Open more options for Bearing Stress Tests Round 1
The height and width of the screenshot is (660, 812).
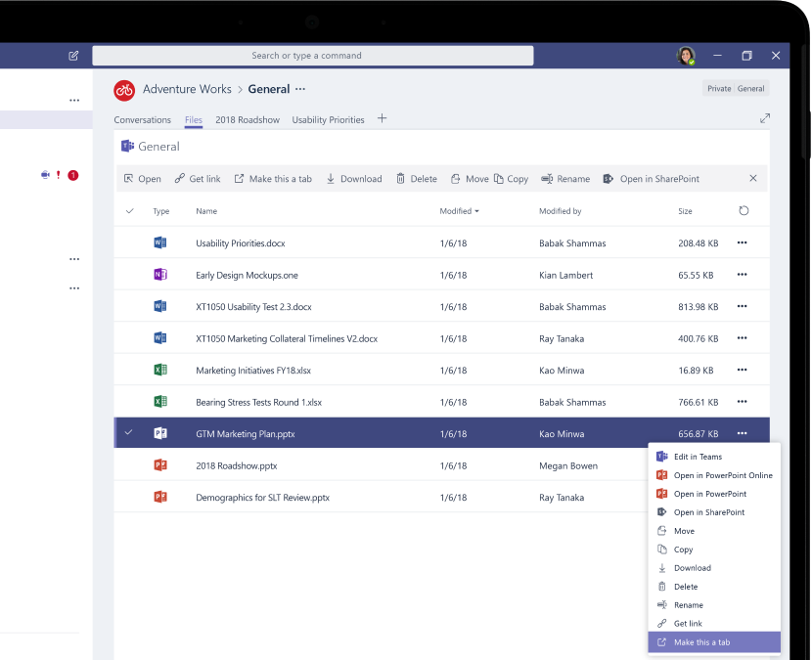pos(743,402)
